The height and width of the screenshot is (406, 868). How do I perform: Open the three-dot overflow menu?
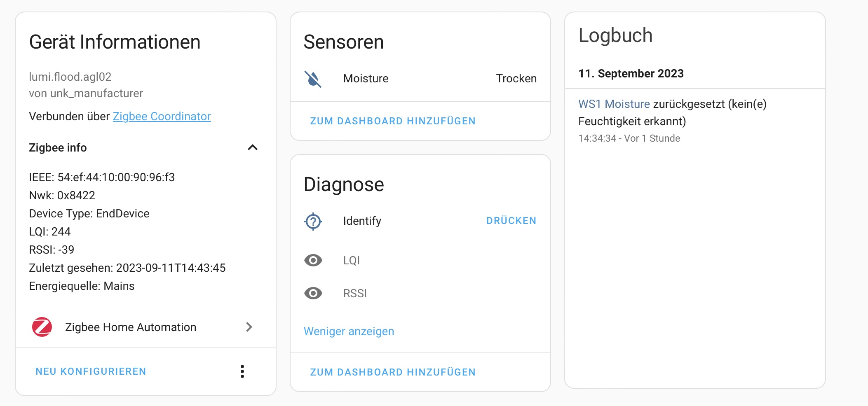pos(242,371)
